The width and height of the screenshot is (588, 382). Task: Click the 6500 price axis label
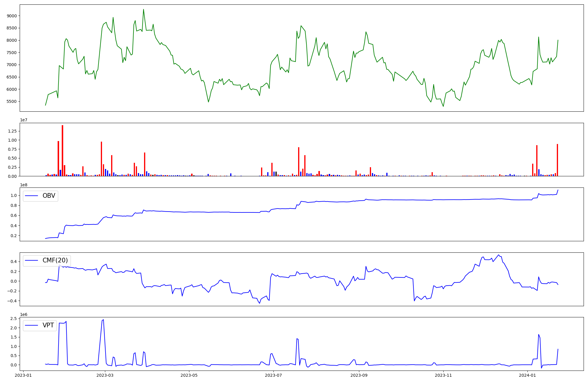tap(12, 77)
